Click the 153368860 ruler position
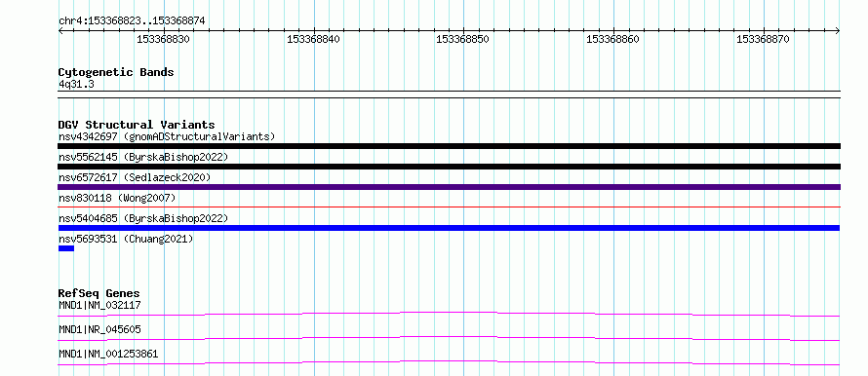Viewport: 868px width, 376px height. pyautogui.click(x=612, y=39)
